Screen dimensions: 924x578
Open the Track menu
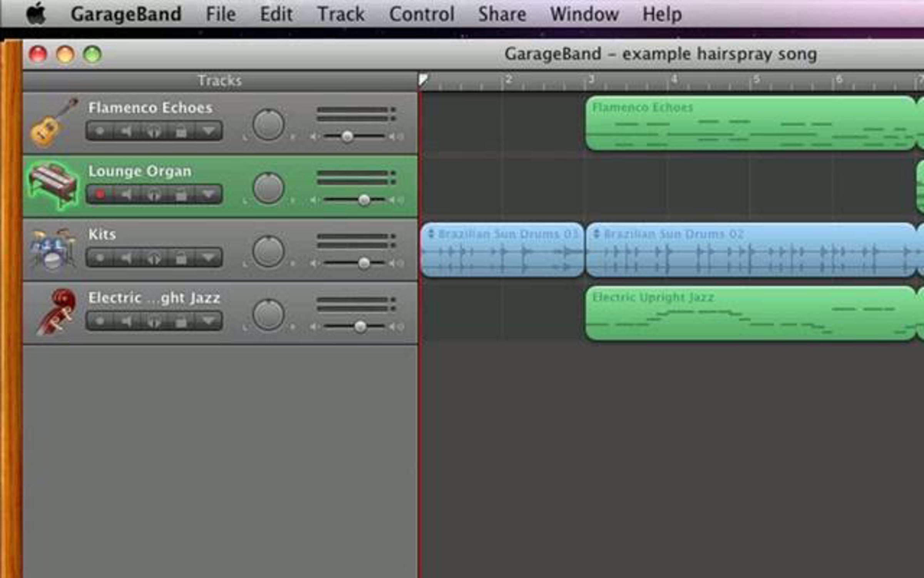click(x=340, y=14)
